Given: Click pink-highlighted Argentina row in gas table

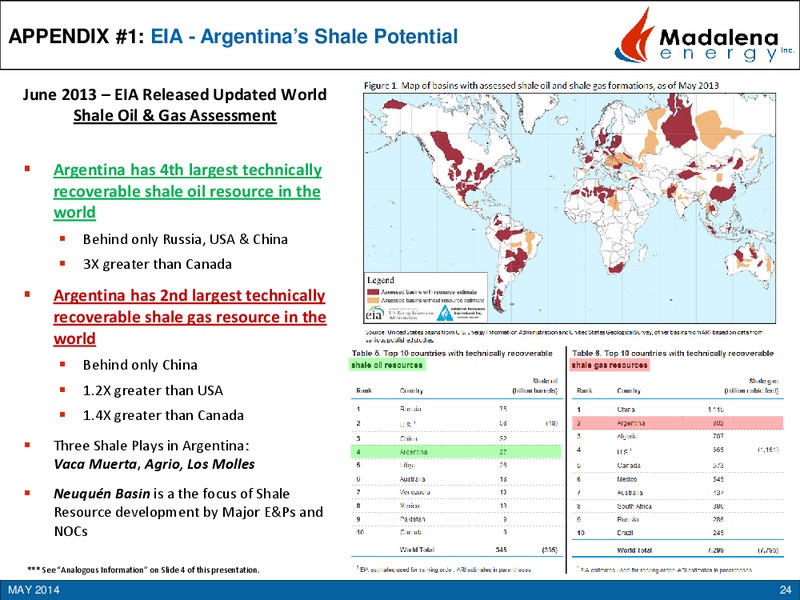Looking at the screenshot, I should point(677,423).
